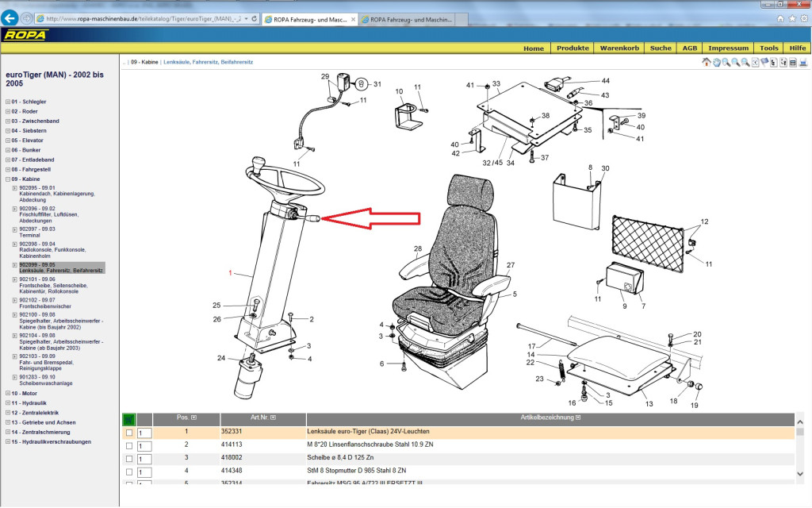
Task: Open 902096 Frischluftfilter, Luftdüsen entry
Action: [49, 214]
